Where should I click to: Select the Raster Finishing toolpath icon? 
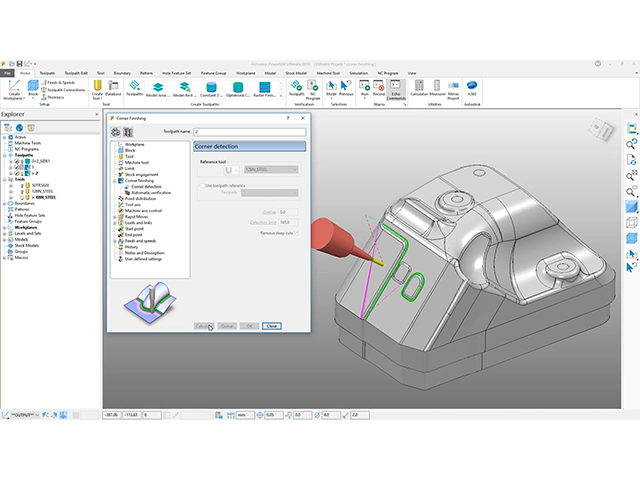click(x=266, y=89)
